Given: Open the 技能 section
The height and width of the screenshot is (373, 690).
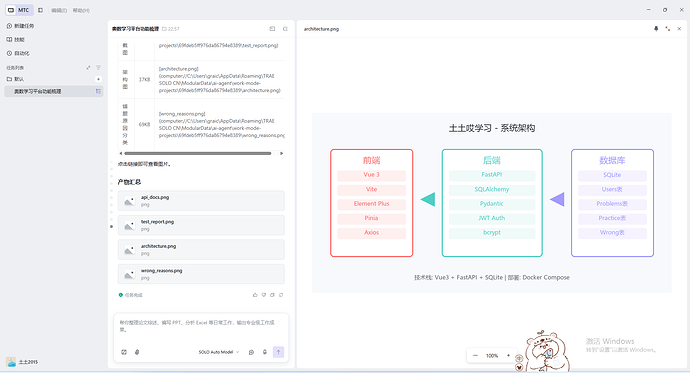Looking at the screenshot, I should [15, 40].
